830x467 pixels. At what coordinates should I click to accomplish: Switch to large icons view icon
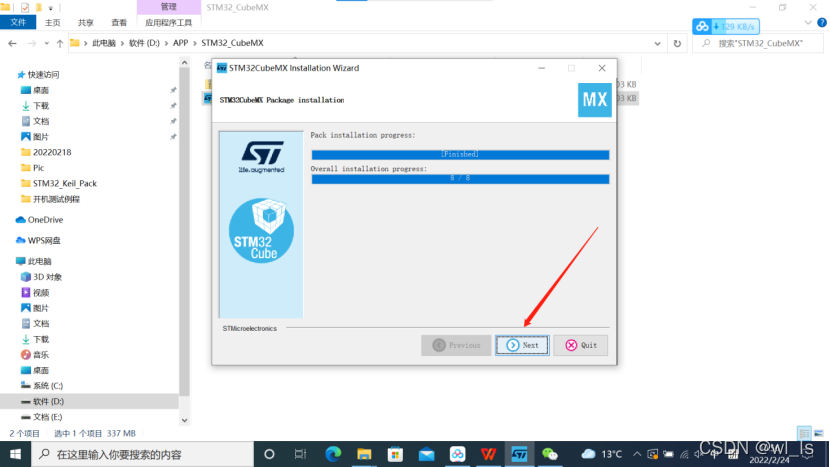pyautogui.click(x=818, y=433)
